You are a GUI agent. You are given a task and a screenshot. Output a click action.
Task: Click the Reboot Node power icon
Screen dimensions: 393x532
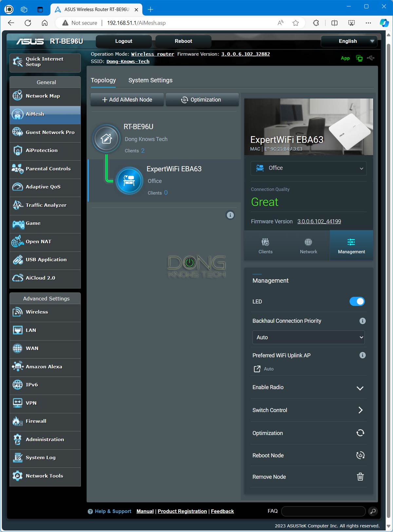click(x=360, y=455)
